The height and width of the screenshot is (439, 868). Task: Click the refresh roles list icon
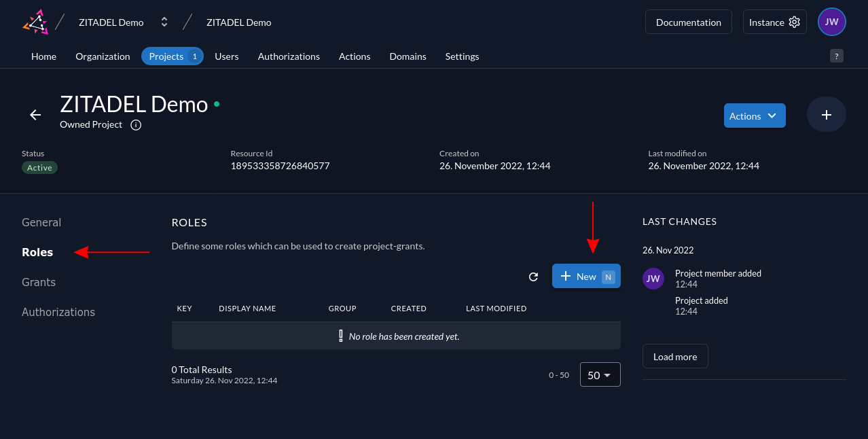coord(533,277)
